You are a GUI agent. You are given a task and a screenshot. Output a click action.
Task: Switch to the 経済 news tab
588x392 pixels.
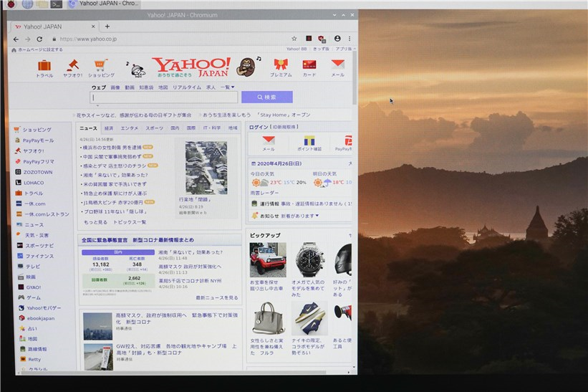click(x=109, y=128)
